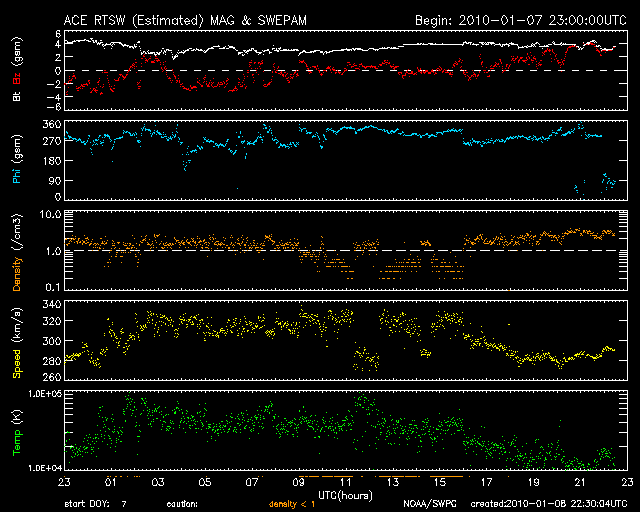Click the 180 tick on Phi axis
Screen dimensions: 640x512
point(52,161)
